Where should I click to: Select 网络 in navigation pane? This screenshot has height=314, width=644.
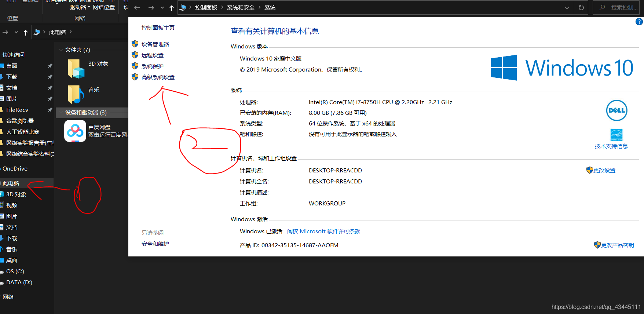tap(8, 297)
